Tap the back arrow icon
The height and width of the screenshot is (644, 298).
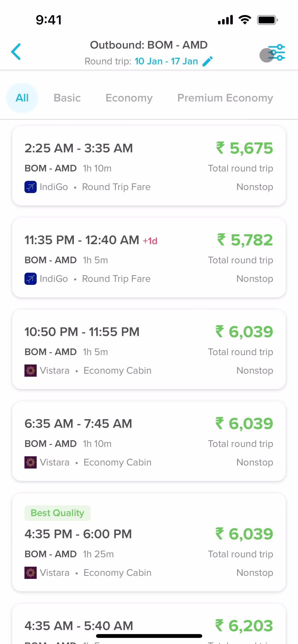16,52
